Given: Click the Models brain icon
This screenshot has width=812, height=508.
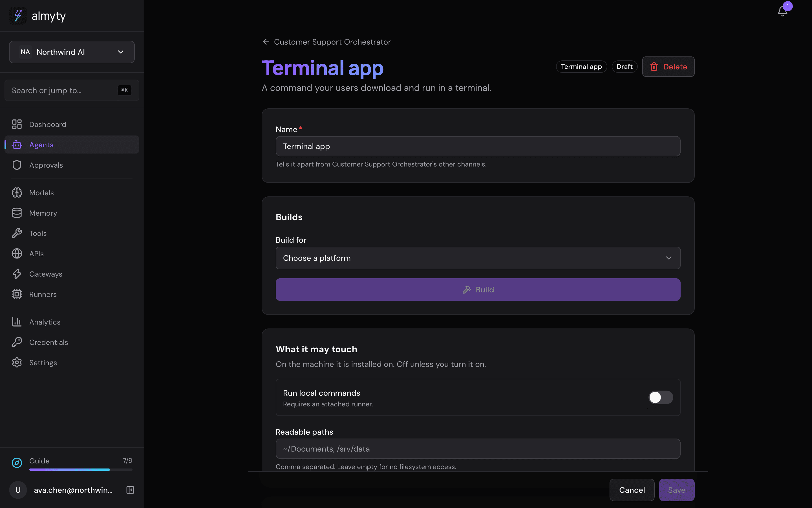Looking at the screenshot, I should 17,192.
